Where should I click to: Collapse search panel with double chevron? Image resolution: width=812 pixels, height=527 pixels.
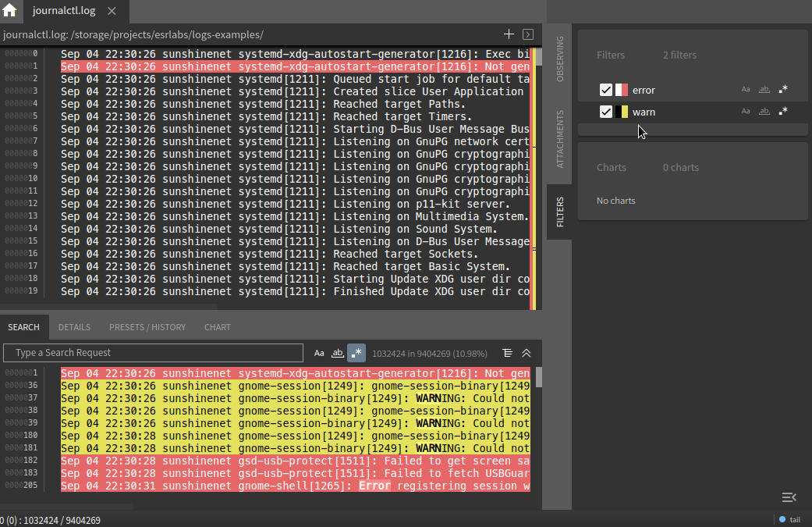pyautogui.click(x=527, y=353)
